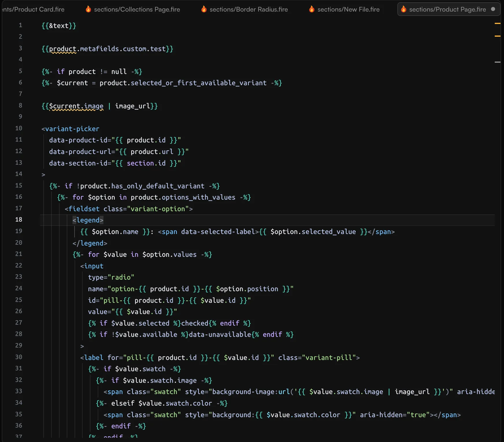The height and width of the screenshot is (442, 504).
Task: Open the sections/Border Radius.fire tab
Action: click(244, 9)
